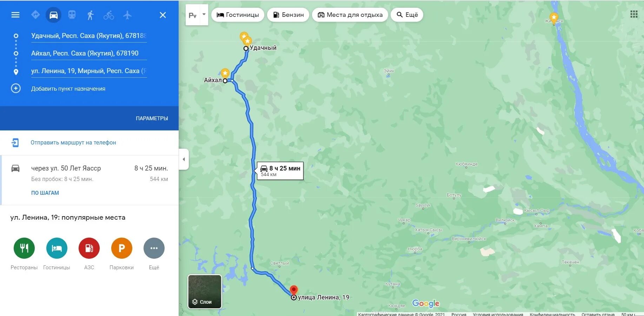Expand route options via ПАРАМЕТРЫ
The image size is (644, 316).
152,118
